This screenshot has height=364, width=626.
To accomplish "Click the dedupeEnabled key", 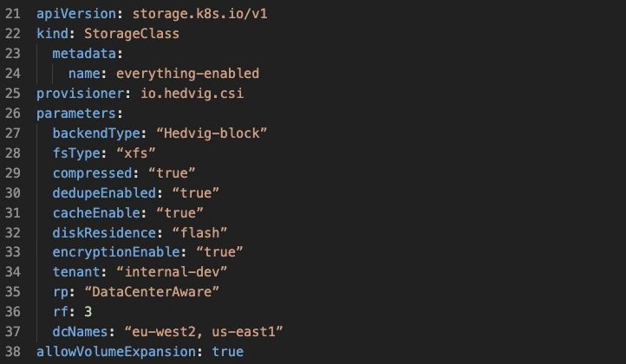I will [x=103, y=191].
